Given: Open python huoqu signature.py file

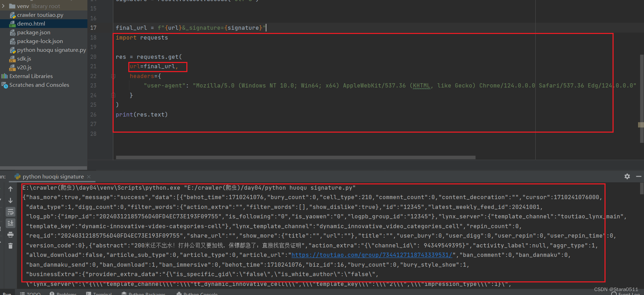Looking at the screenshot, I should [x=51, y=50].
